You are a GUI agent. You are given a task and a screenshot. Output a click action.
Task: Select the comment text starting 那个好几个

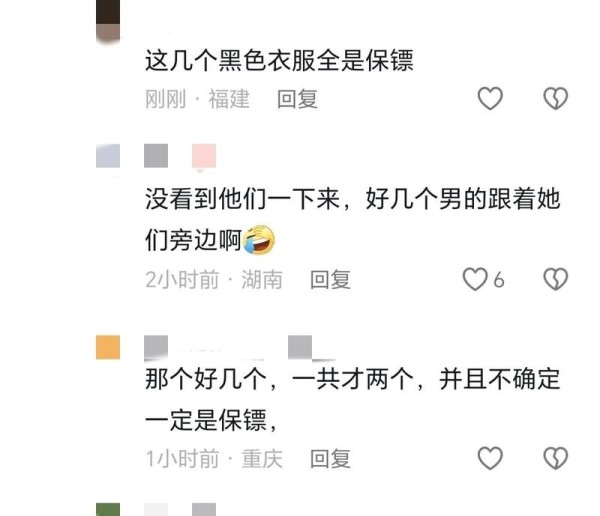click(x=352, y=400)
